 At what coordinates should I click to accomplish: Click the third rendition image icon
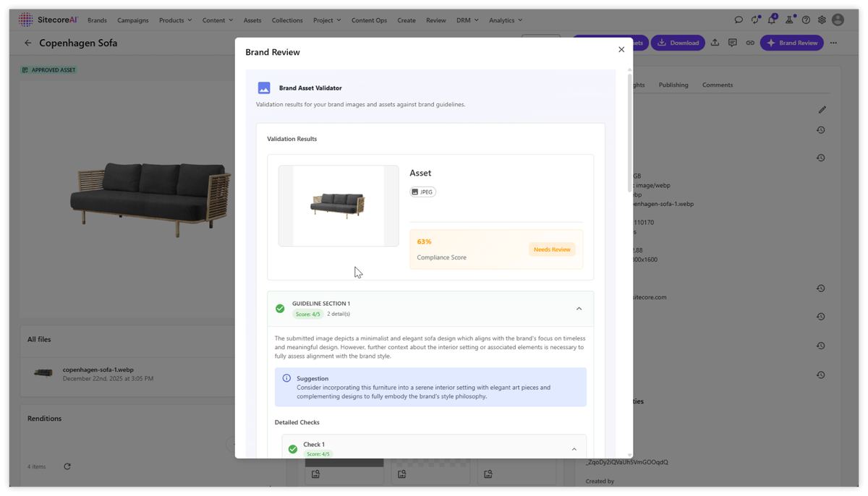[x=488, y=474]
